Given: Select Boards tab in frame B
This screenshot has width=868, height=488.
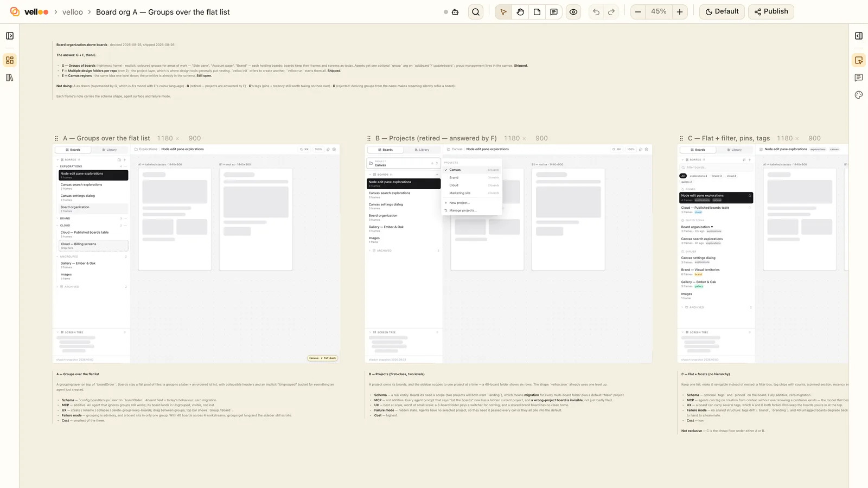Looking at the screenshot, I should point(386,150).
